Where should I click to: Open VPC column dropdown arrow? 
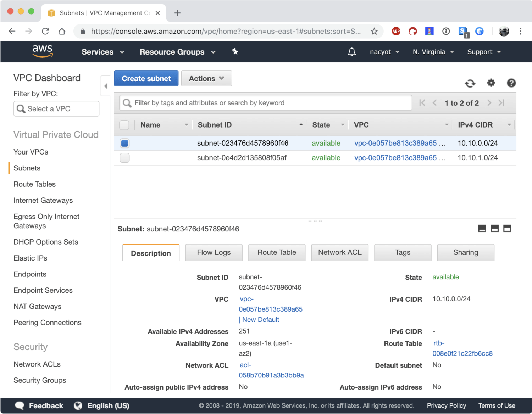447,125
